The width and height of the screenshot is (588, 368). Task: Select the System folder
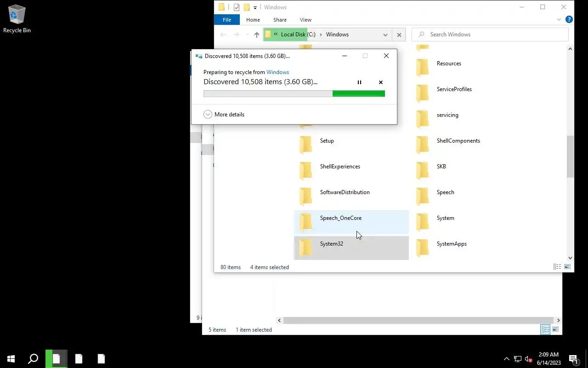pos(468,221)
